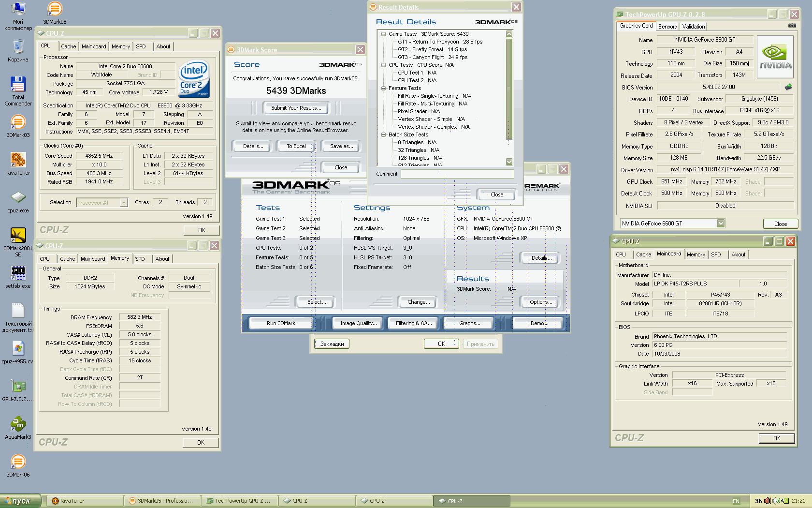Collapse the Feature Tests tree node
The height and width of the screenshot is (508, 812).
pos(383,88)
